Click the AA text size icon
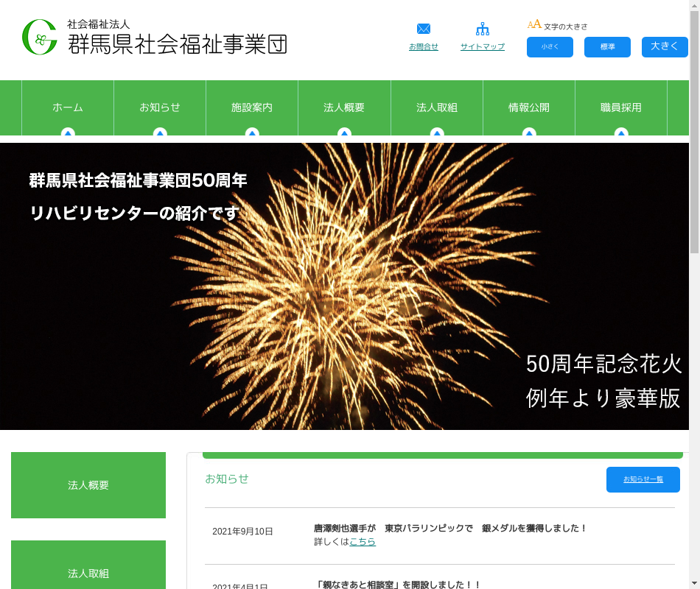 tap(534, 24)
